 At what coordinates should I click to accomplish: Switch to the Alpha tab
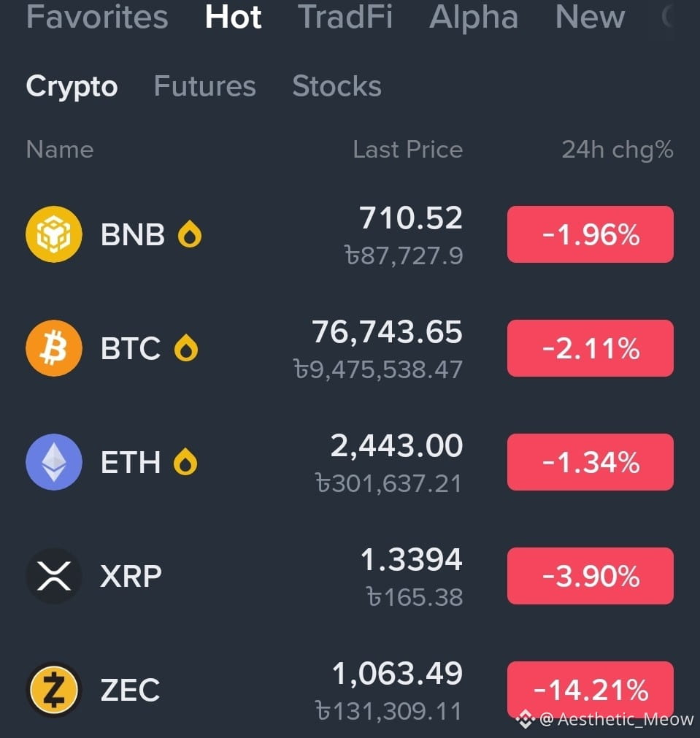tap(474, 17)
